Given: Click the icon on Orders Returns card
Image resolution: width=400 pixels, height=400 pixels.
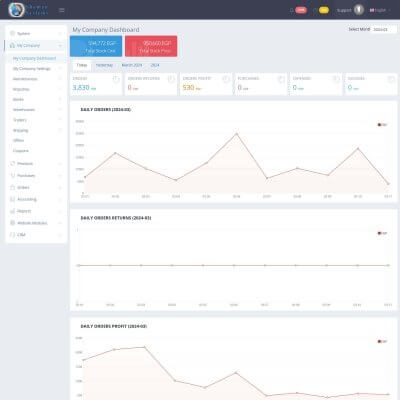Looking at the screenshot, I should coord(171,79).
